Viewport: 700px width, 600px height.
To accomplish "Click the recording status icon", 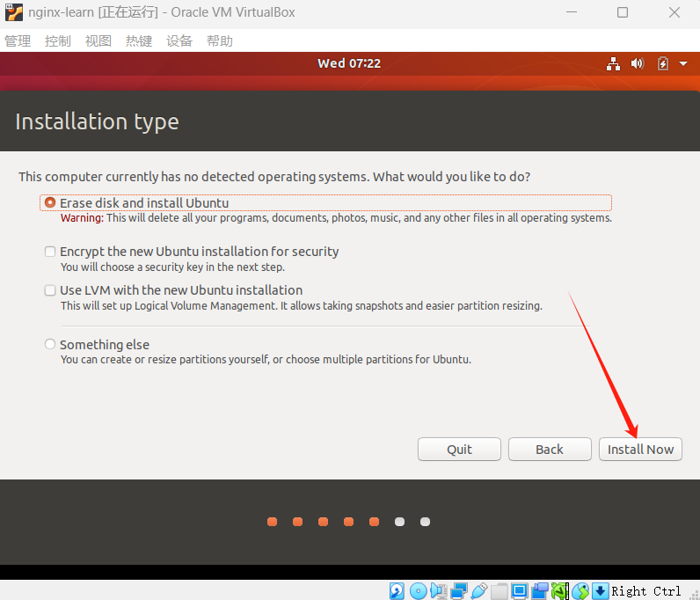I will (540, 591).
